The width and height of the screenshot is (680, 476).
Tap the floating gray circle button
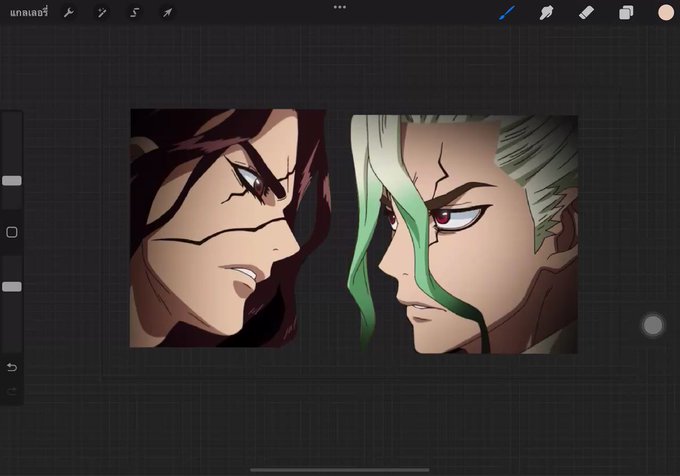[653, 325]
